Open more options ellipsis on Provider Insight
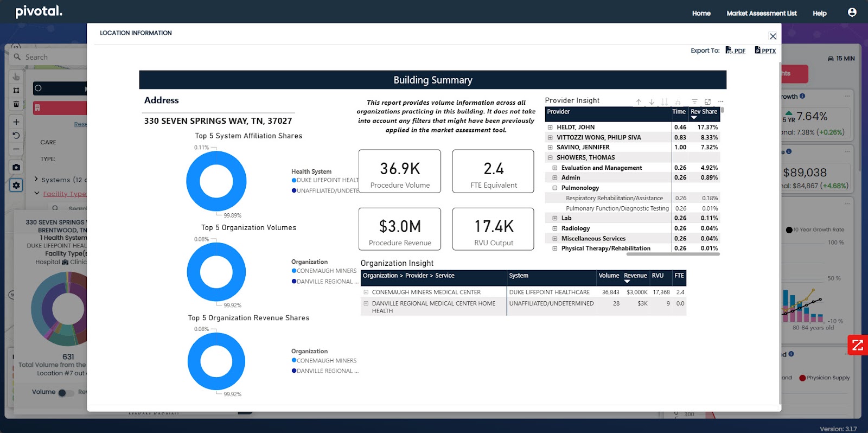The image size is (868, 433). click(720, 101)
